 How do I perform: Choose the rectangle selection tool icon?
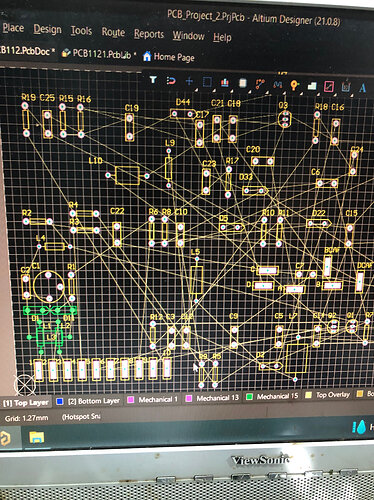point(207,82)
